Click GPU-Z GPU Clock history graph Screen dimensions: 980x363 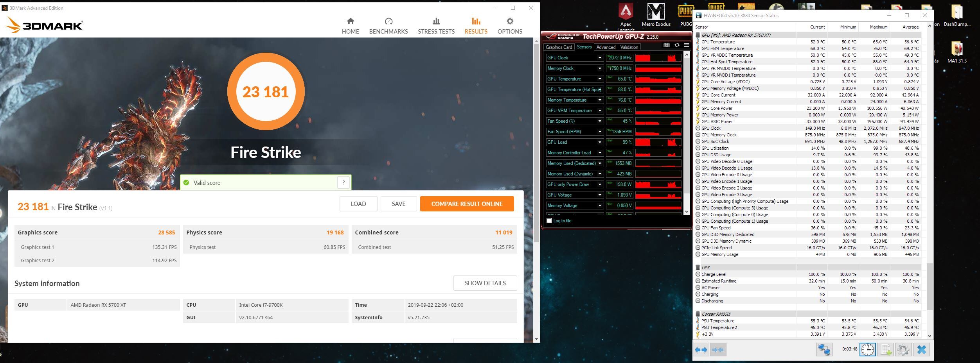click(658, 58)
